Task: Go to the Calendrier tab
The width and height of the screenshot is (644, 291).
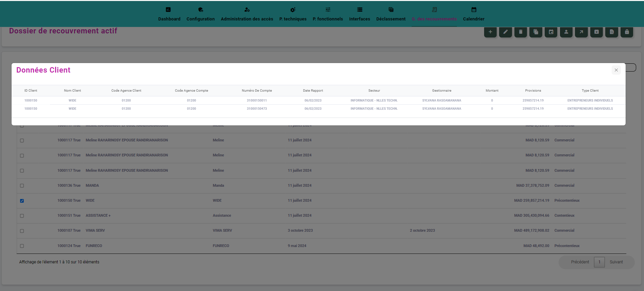Action: coord(474,14)
